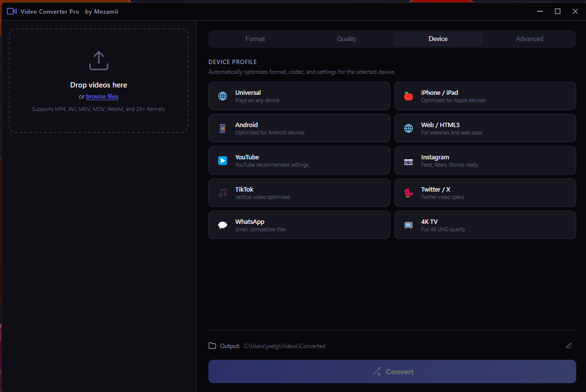Image resolution: width=586 pixels, height=392 pixels.
Task: Start conversion with the Convert button
Action: (x=392, y=371)
